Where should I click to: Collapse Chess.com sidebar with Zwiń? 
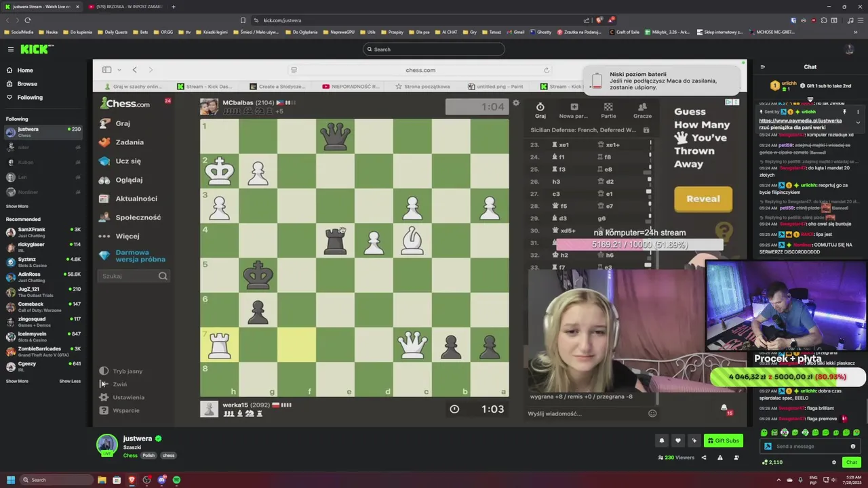click(119, 384)
